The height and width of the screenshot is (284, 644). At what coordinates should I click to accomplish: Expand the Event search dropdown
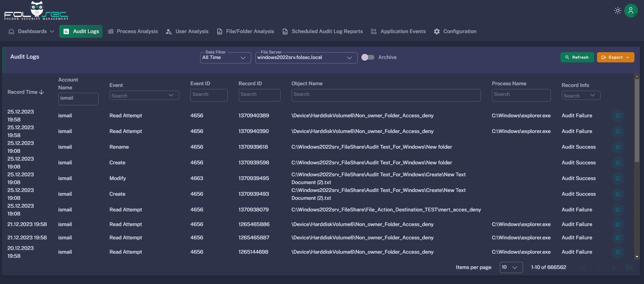[x=144, y=95]
